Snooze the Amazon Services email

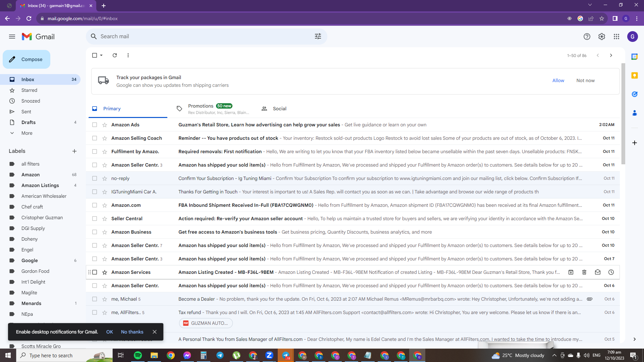tap(611, 272)
